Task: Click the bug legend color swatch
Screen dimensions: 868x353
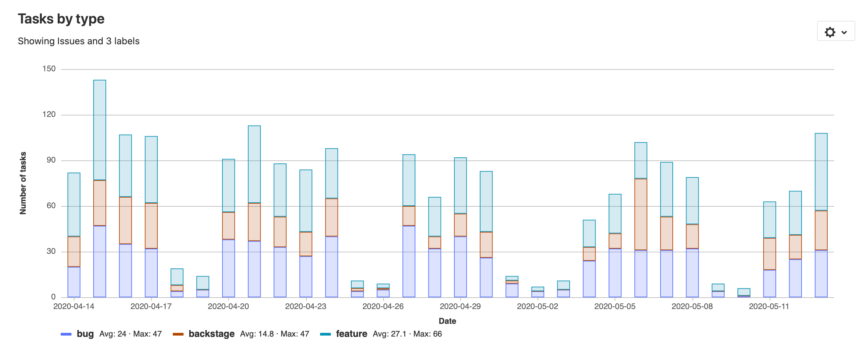Action: coord(66,334)
